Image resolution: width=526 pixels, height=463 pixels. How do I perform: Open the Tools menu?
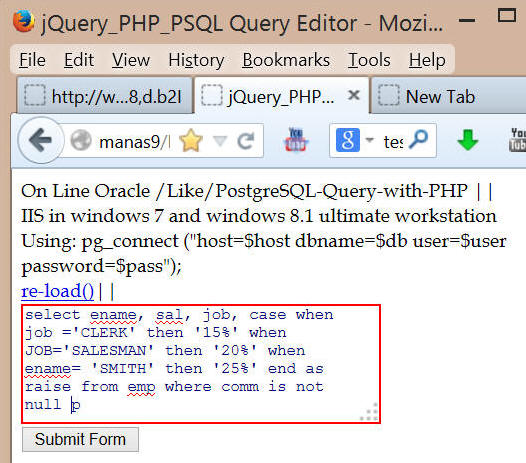[x=369, y=60]
